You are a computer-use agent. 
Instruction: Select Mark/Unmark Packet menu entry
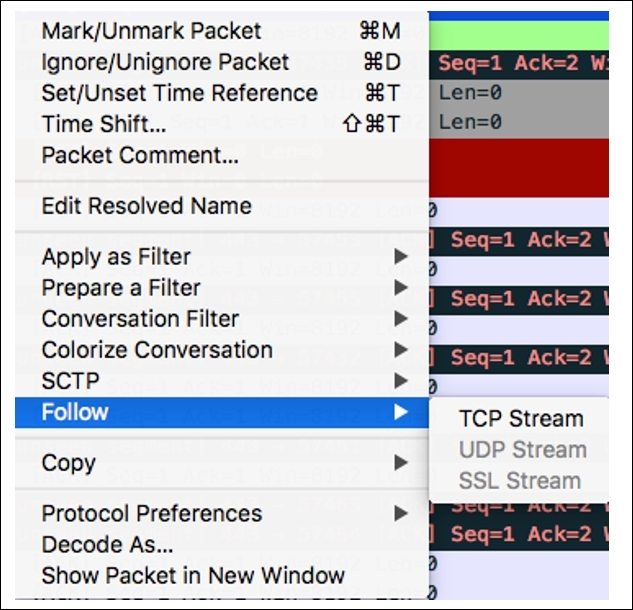click(x=151, y=32)
